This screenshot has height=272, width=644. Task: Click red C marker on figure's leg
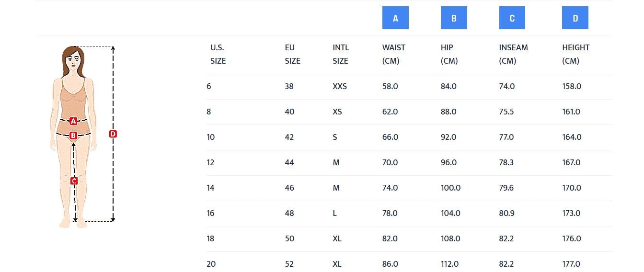click(74, 181)
